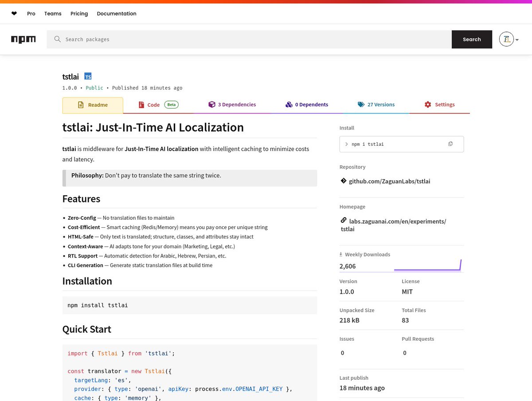Click the Cost-Efficient feature bullet
The image size is (532, 401).
168,227
